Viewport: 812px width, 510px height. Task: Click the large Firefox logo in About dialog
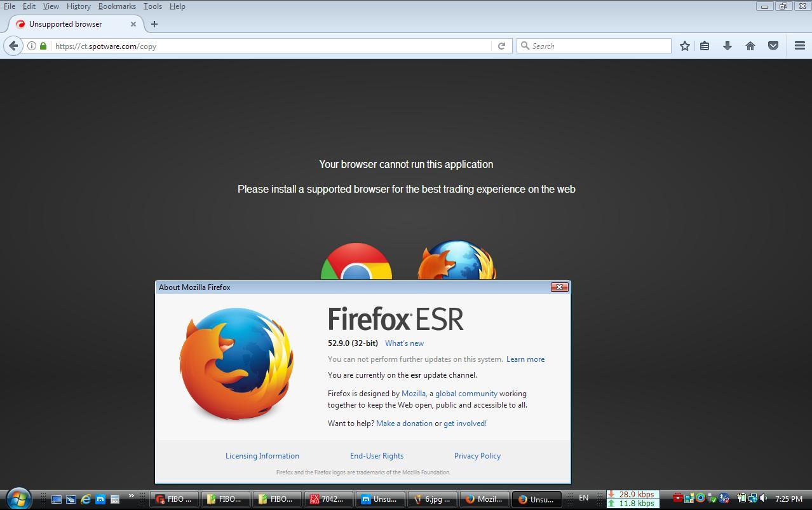[x=236, y=364]
